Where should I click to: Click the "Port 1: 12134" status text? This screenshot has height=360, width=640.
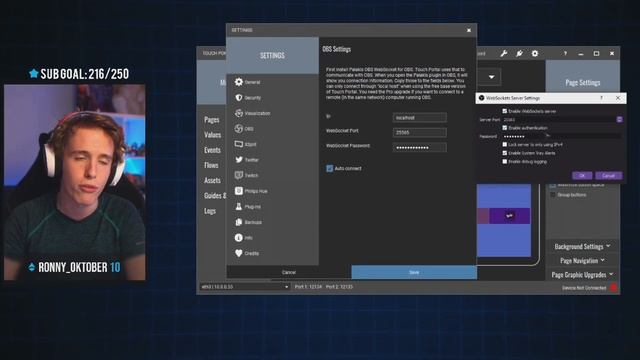308,287
